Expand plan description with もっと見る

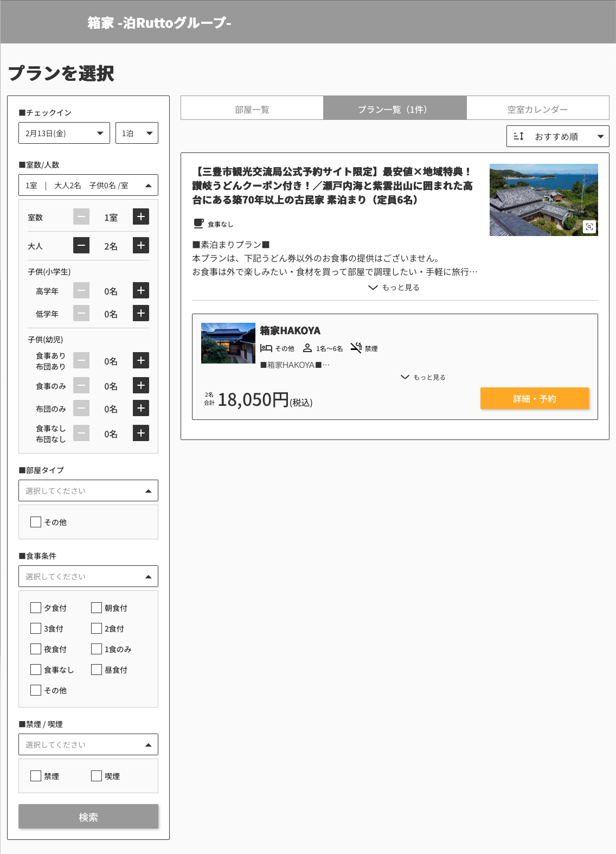point(394,288)
